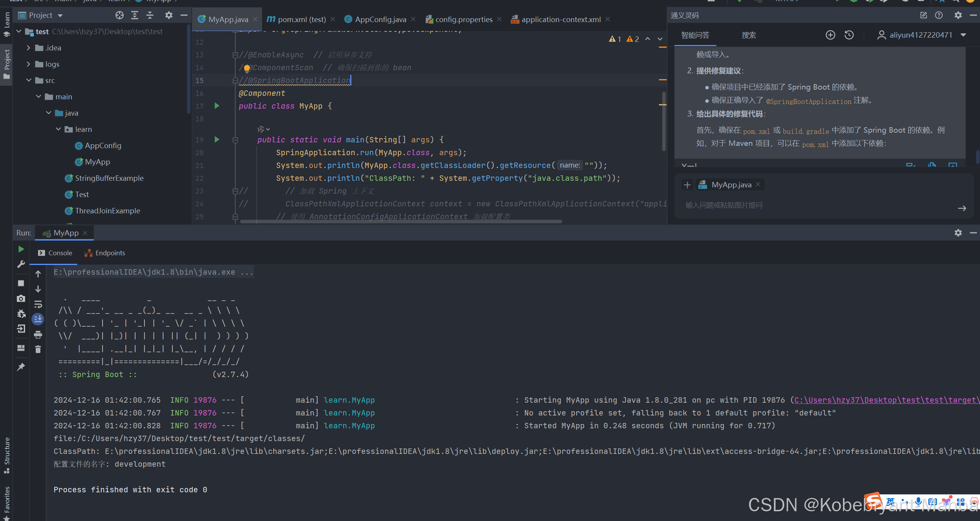
Task: Toggle scroll to end of console
Action: (38, 319)
